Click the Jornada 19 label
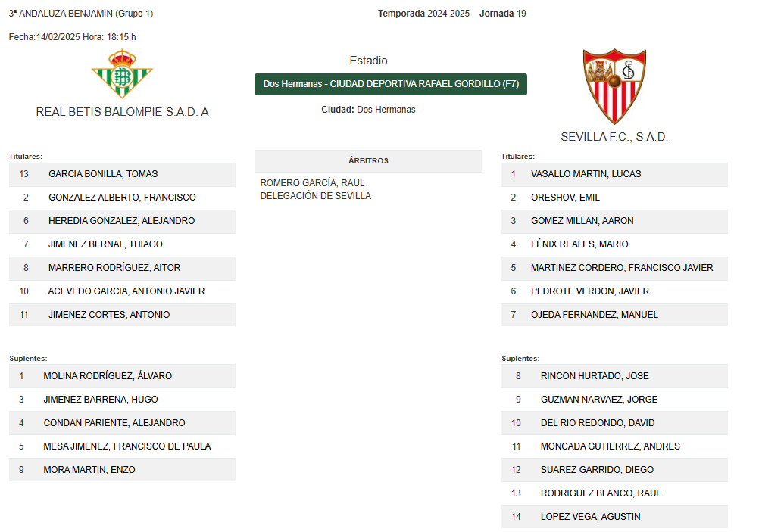 (502, 14)
